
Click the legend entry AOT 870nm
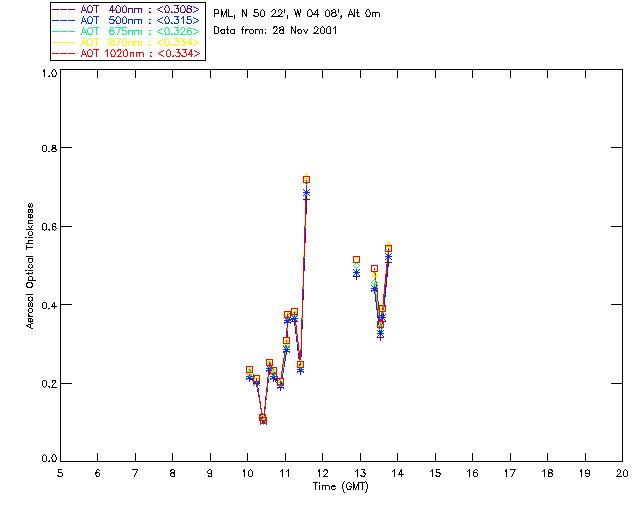(126, 42)
